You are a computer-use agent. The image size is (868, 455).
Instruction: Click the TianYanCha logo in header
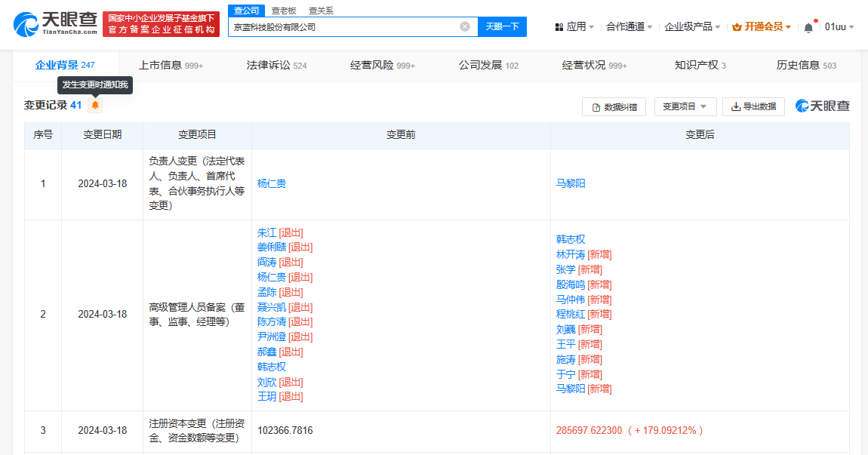[56, 24]
